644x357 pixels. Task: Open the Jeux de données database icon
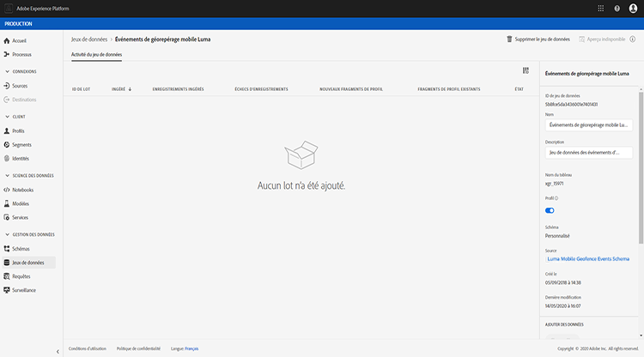click(x=7, y=263)
